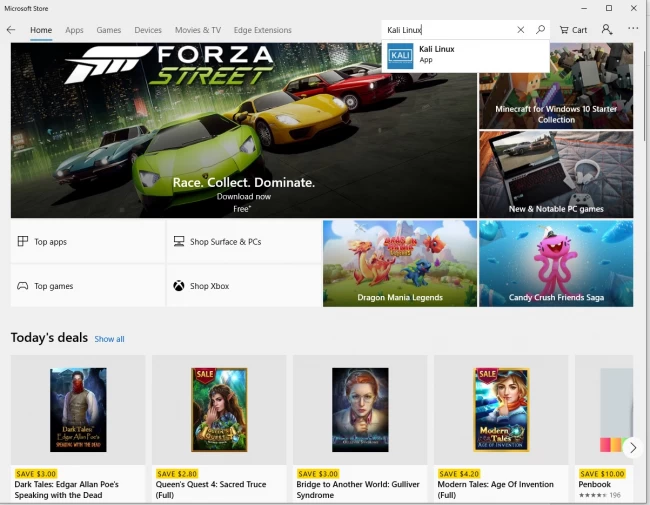Open the Cart
The image size is (650, 505).
[x=573, y=30]
